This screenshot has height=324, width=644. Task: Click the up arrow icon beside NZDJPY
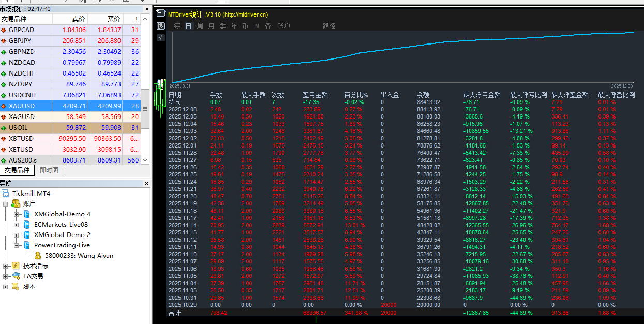click(4, 84)
